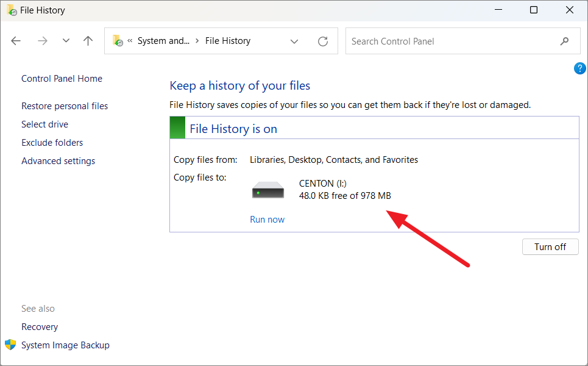Screen dimensions: 588x366
Task: Open the Exclude folders settings
Action: pos(52,142)
